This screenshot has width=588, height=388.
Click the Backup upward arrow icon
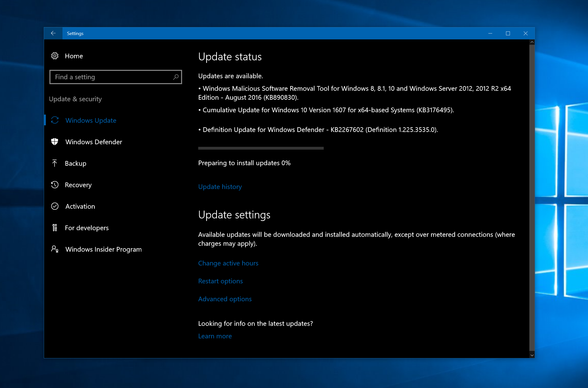pos(55,163)
